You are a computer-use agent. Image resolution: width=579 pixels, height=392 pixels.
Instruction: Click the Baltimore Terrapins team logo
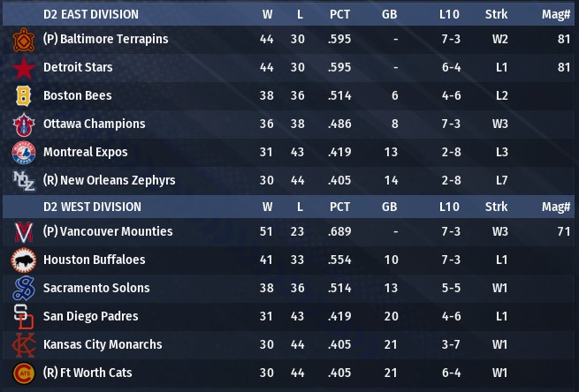point(23,40)
